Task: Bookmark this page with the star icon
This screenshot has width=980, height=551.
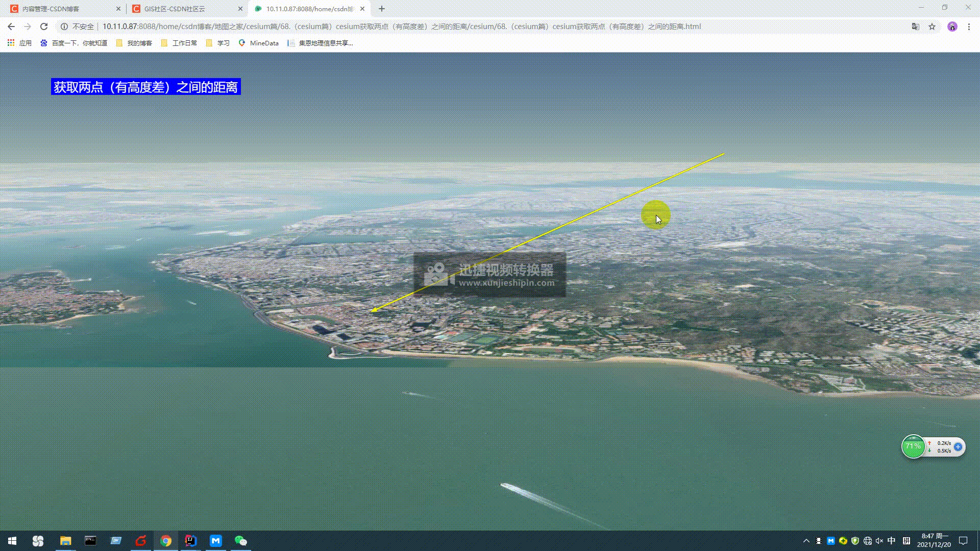Action: tap(932, 27)
